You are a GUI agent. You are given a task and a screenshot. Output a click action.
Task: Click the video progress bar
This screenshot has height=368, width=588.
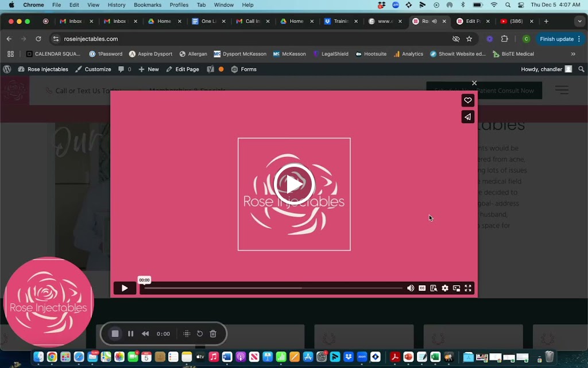pos(273,288)
